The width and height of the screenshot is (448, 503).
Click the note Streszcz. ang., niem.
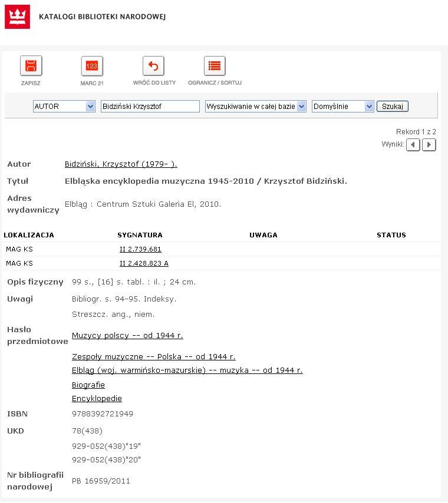coord(113,315)
